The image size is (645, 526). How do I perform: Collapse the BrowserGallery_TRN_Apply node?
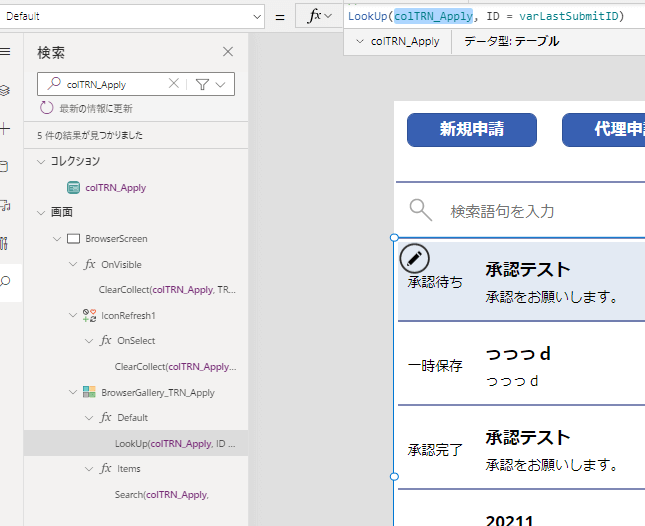click(73, 392)
